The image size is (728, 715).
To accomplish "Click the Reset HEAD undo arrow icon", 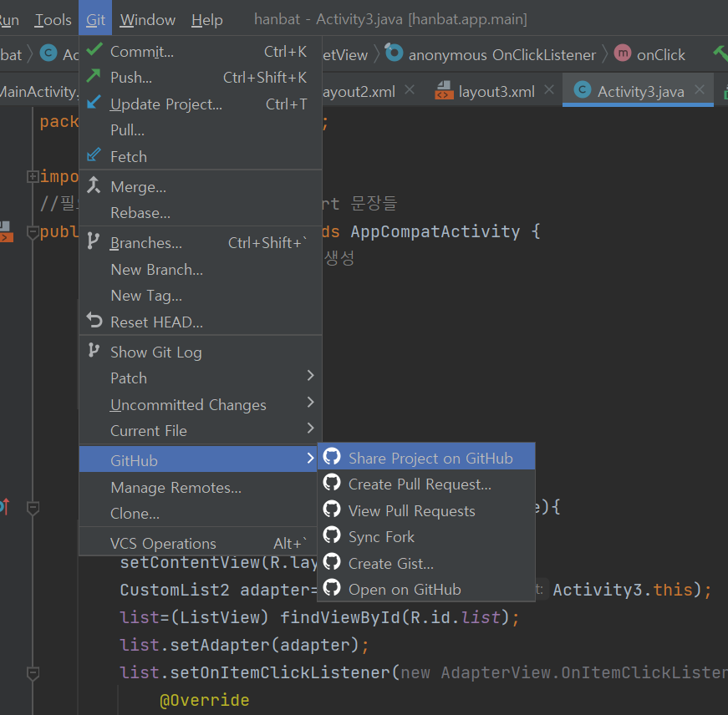I will tap(94, 320).
